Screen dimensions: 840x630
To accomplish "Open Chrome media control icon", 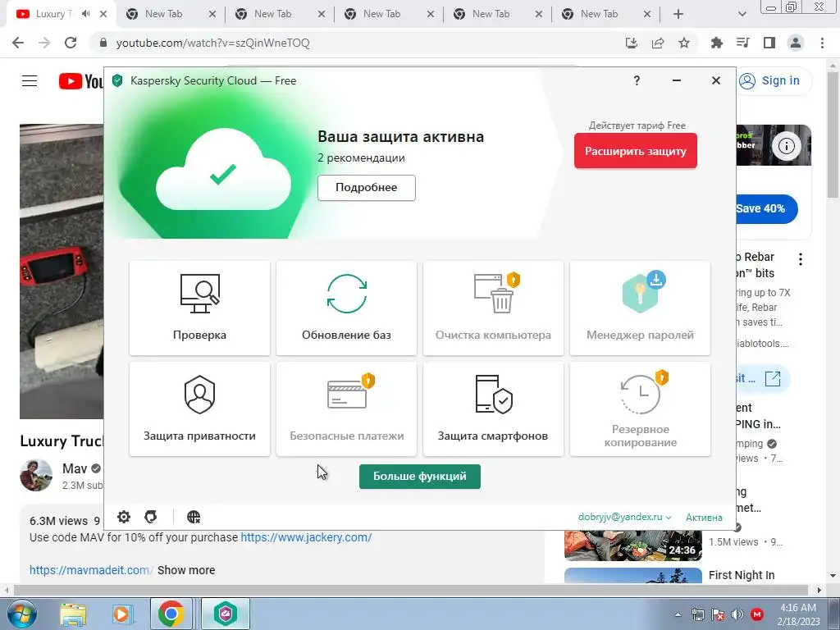I will 743,43.
